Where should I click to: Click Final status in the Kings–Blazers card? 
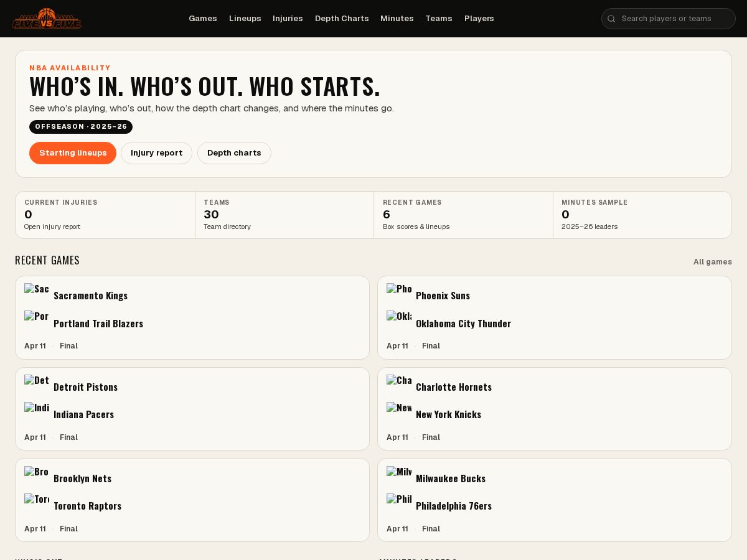pyautogui.click(x=68, y=346)
